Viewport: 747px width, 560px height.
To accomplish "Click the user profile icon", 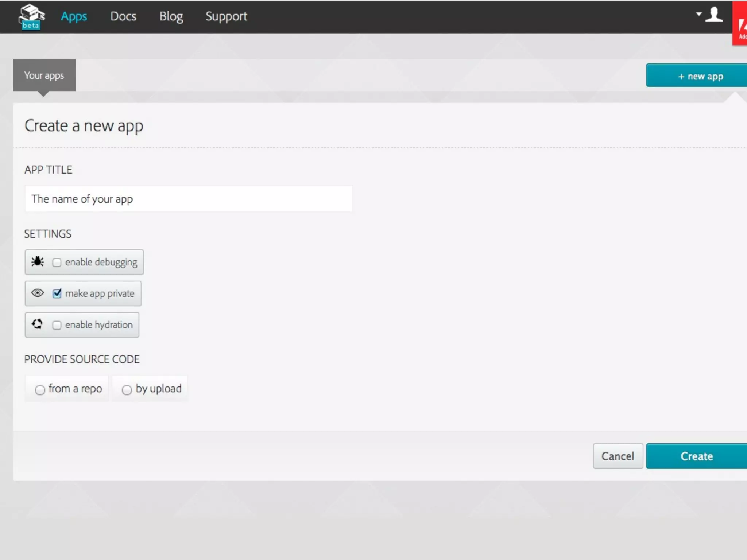I will 714,15.
